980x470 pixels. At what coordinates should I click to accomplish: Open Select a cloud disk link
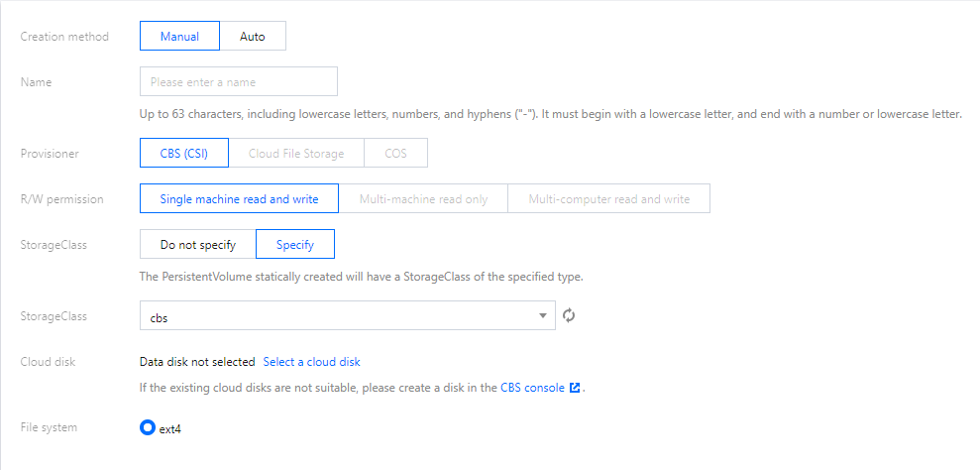click(318, 362)
